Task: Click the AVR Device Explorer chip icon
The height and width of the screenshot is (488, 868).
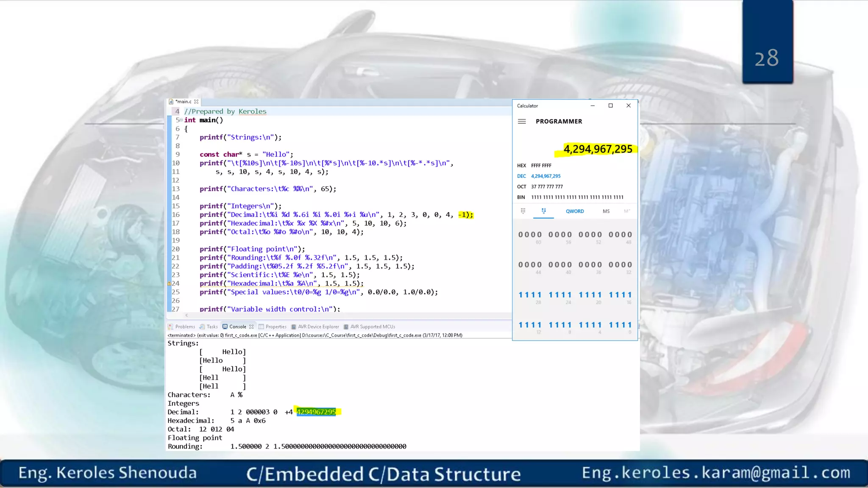Action: (293, 327)
